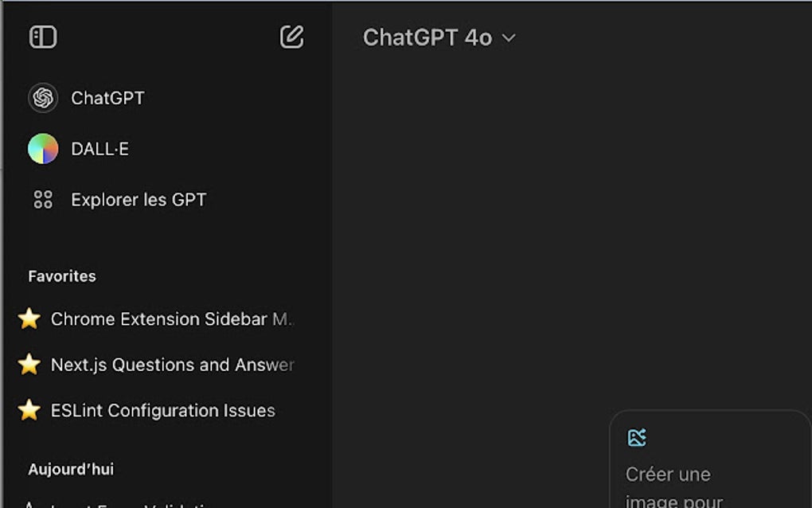
Task: Open the Explorer les GPT text link
Action: (x=139, y=200)
